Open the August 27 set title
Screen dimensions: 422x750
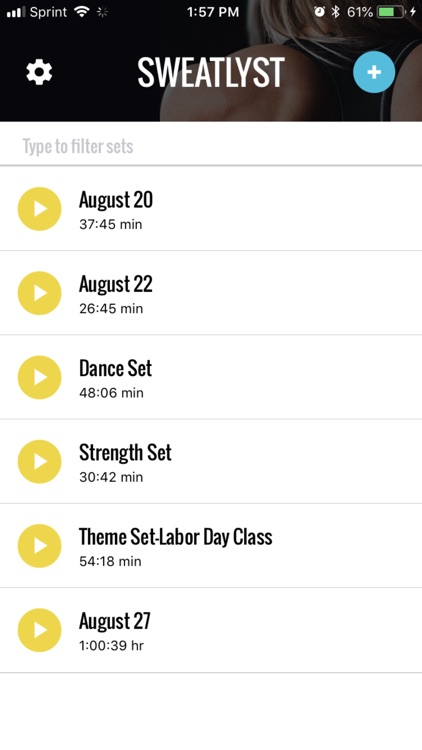point(115,621)
